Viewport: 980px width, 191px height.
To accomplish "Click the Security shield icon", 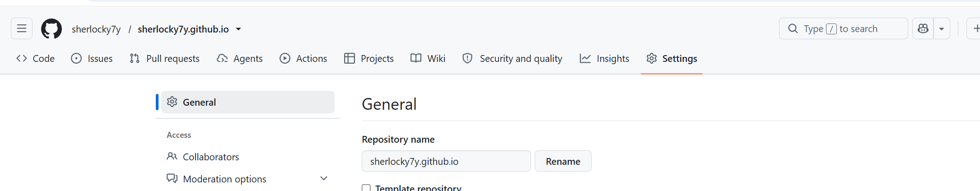I will (467, 58).
